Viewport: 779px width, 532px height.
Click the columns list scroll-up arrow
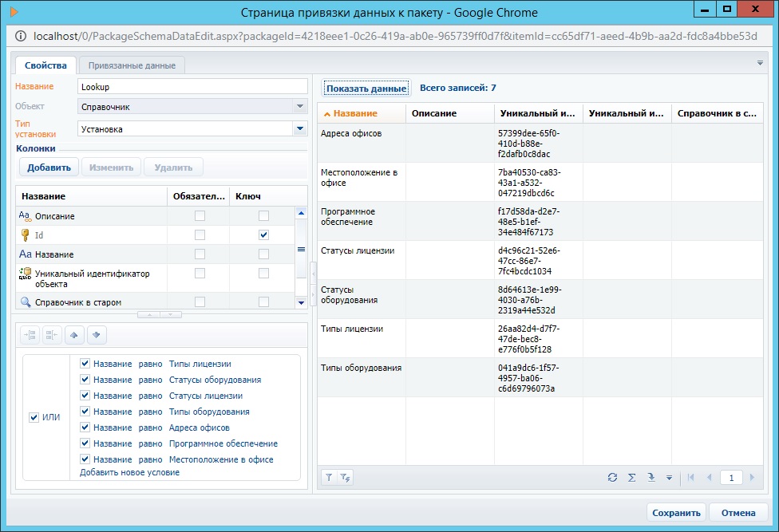click(x=301, y=213)
